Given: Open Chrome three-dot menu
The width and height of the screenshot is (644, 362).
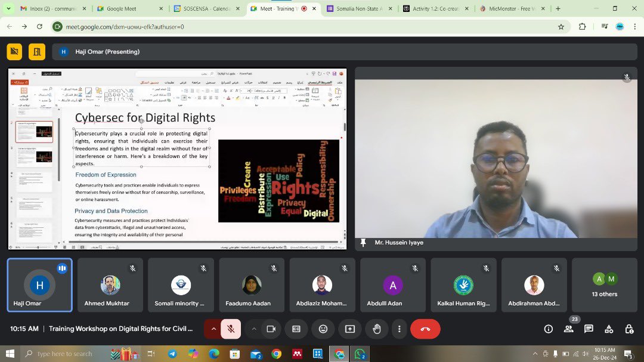Looking at the screenshot, I should point(635,27).
